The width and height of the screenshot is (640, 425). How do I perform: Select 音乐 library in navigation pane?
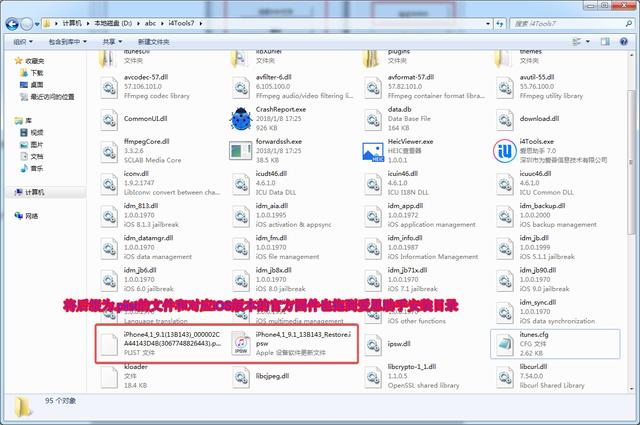[37, 168]
